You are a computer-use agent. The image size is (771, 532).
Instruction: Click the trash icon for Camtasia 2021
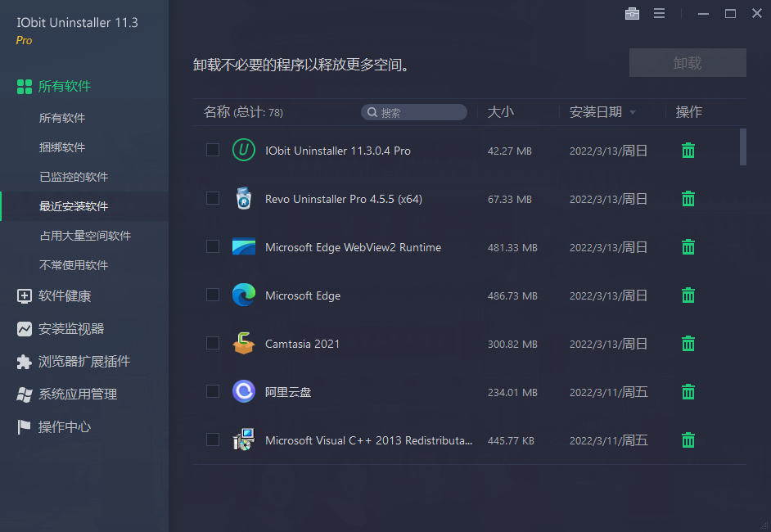coord(688,343)
